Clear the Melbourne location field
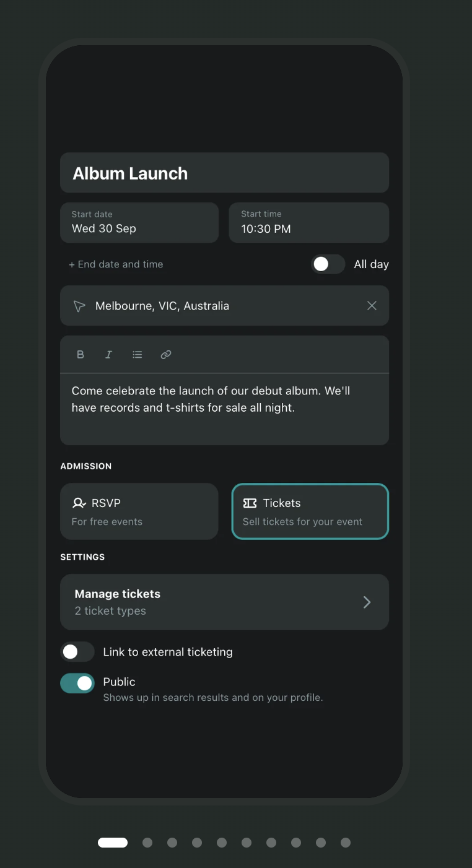The width and height of the screenshot is (472, 868). click(372, 305)
